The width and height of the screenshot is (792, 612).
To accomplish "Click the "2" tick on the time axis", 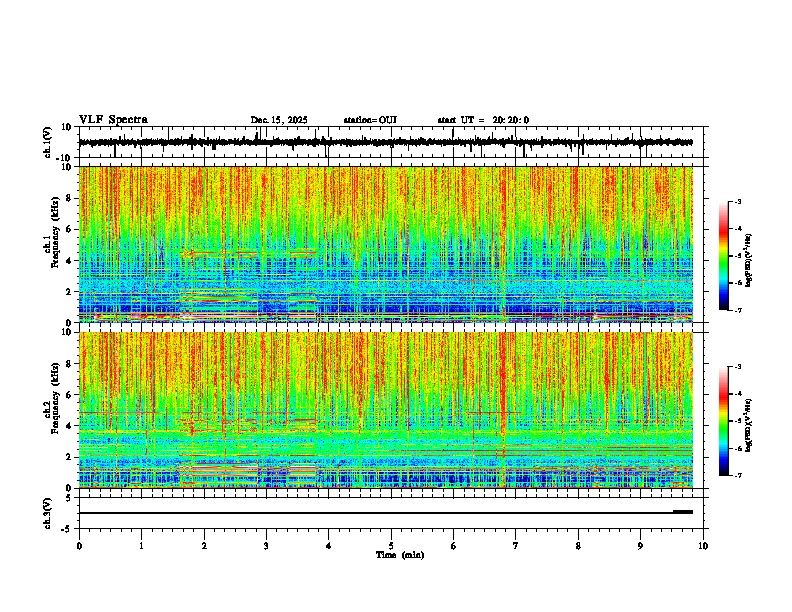I will click(x=204, y=546).
